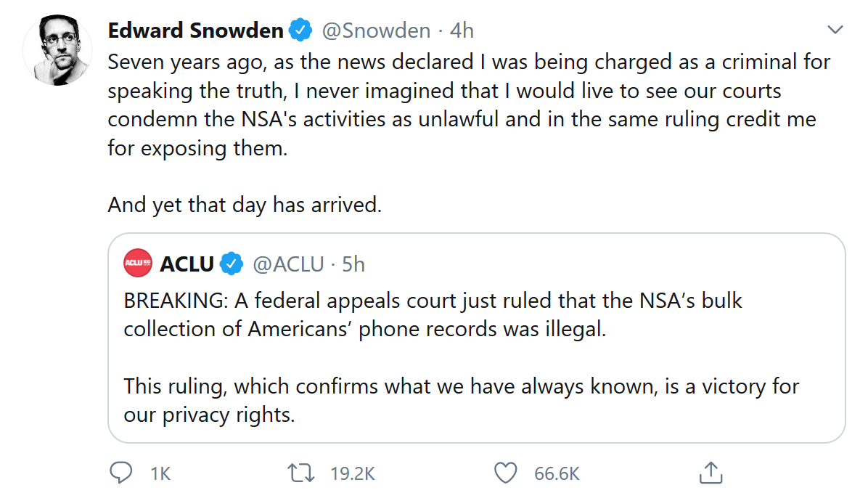Click the reply speech bubble icon

[120, 473]
